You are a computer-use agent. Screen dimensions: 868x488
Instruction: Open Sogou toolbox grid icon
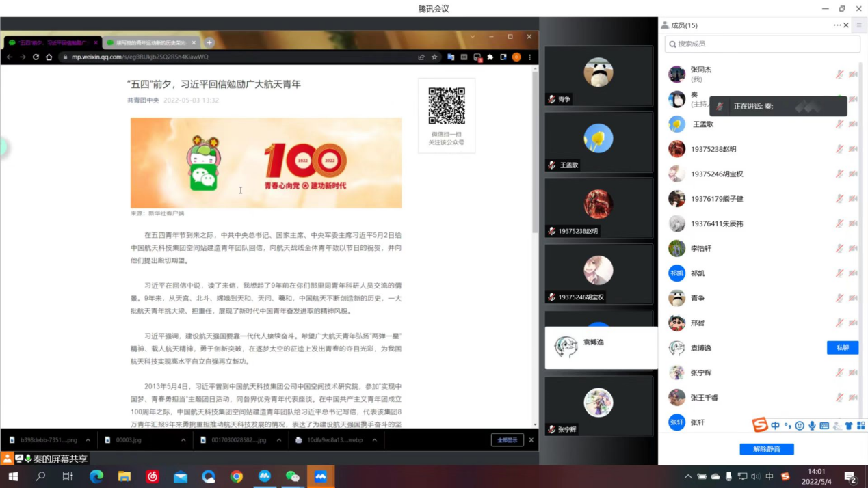click(860, 426)
